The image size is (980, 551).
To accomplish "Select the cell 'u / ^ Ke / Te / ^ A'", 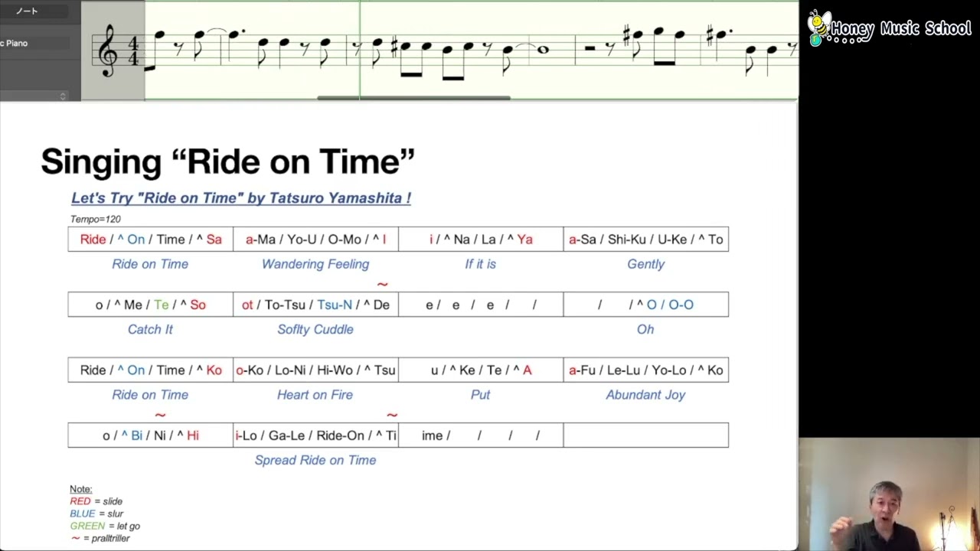I will tap(481, 370).
